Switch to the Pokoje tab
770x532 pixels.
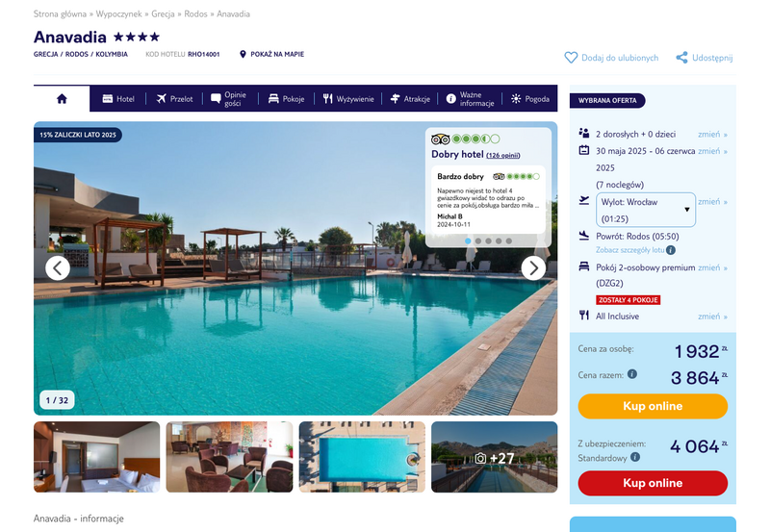(x=286, y=99)
